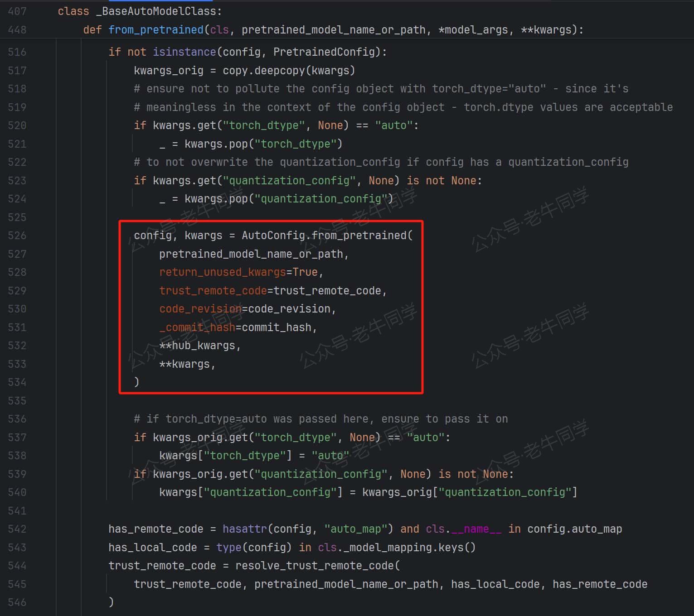Screen dimensions: 694x616
Task: Jump to sticky header class _BaseAutoModelClass
Action: [x=140, y=11]
